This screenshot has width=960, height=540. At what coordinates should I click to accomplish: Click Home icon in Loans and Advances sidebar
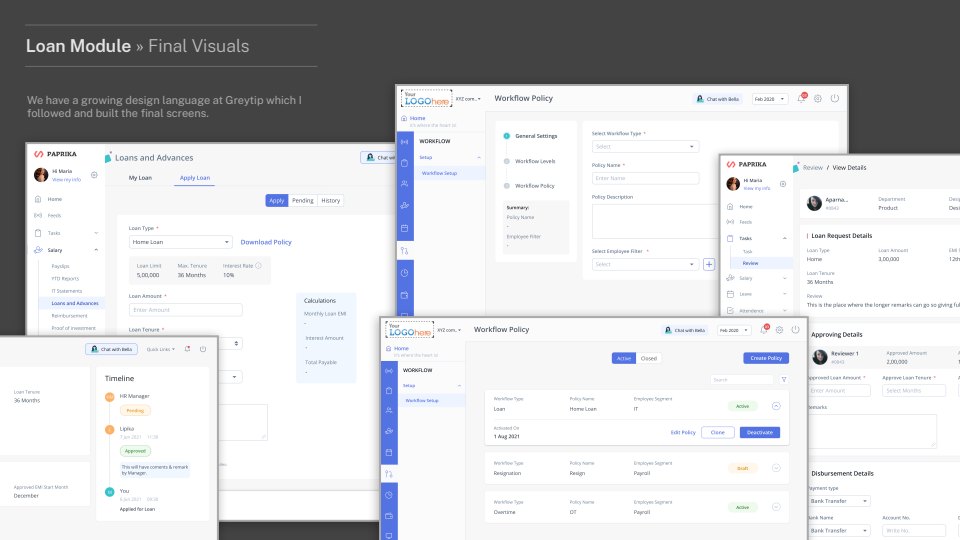(x=40, y=200)
